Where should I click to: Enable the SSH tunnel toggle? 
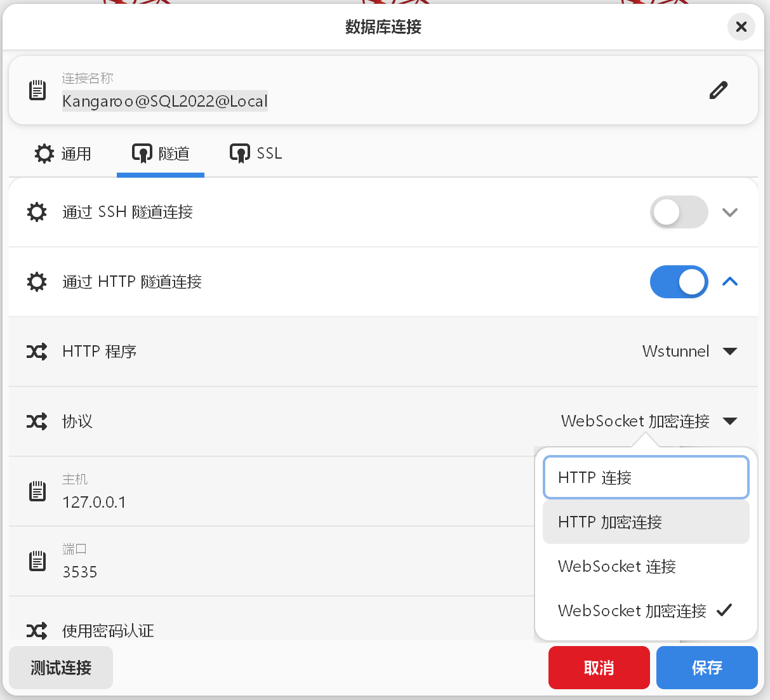679,212
